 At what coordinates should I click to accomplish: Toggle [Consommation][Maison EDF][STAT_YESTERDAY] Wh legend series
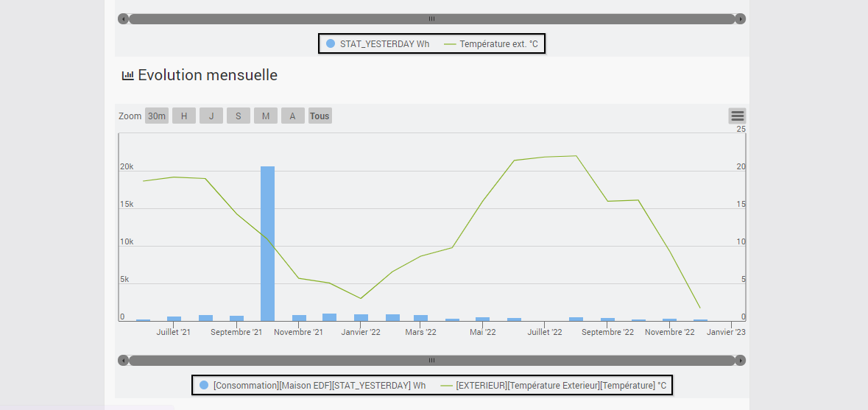coord(313,385)
